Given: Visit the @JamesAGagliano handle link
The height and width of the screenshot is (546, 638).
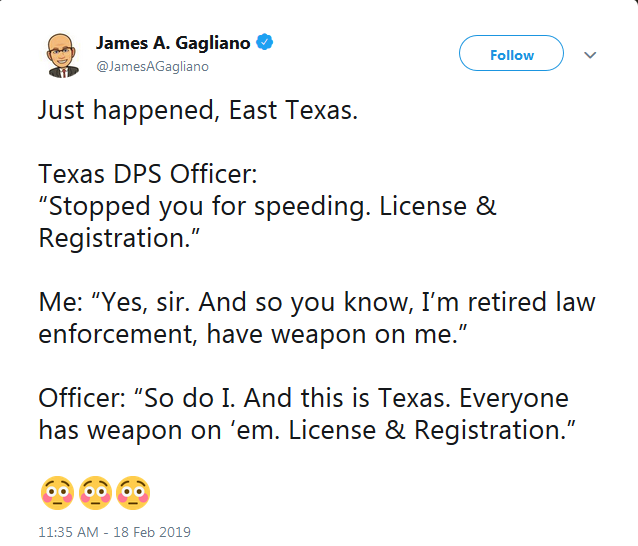Looking at the screenshot, I should (x=152, y=66).
